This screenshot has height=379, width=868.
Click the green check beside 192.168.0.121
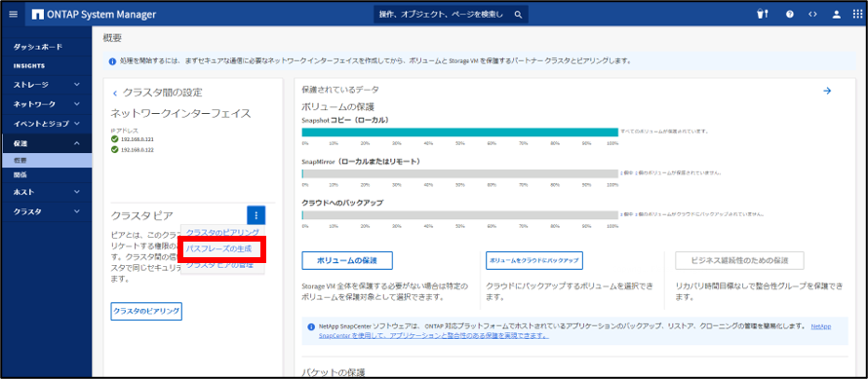[114, 139]
